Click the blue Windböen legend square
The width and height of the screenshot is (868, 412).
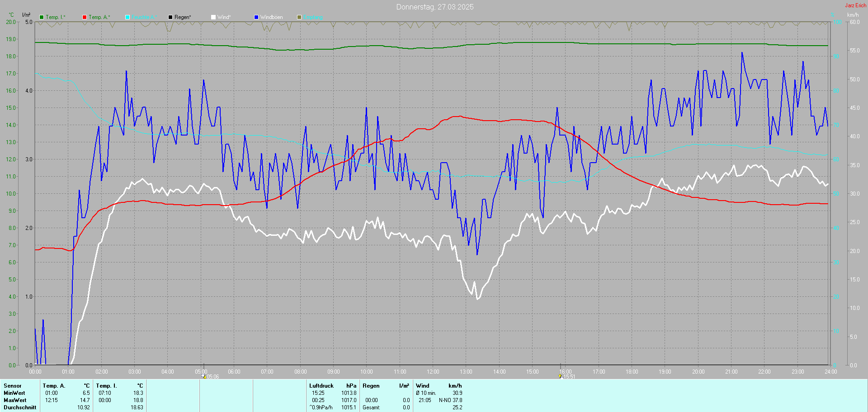coord(256,17)
